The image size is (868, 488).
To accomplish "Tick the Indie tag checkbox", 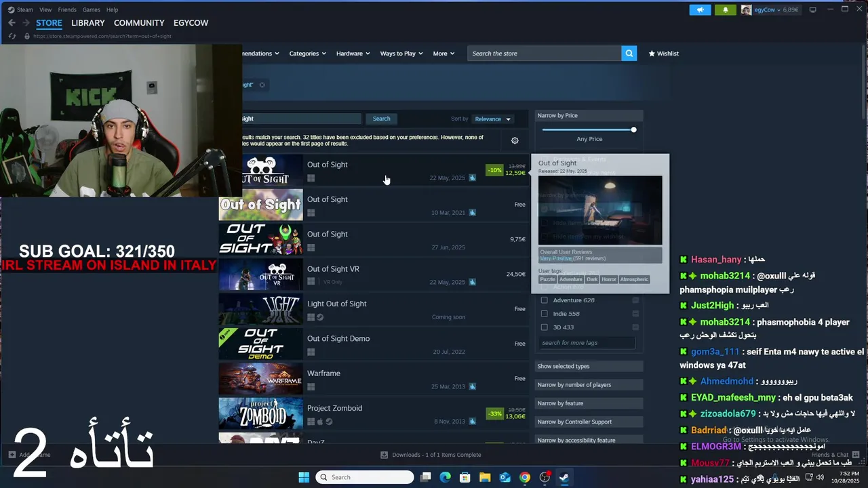I will point(544,314).
